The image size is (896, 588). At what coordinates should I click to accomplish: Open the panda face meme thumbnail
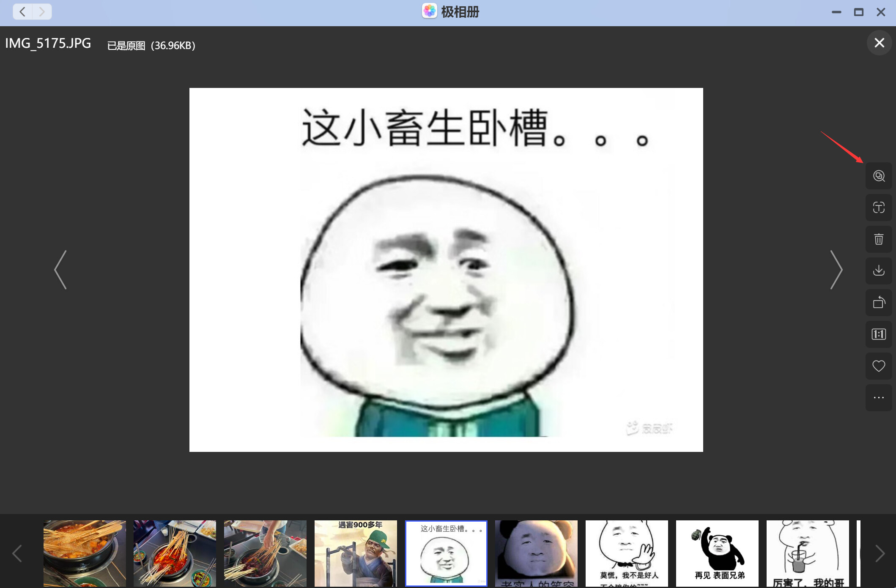[536, 553]
